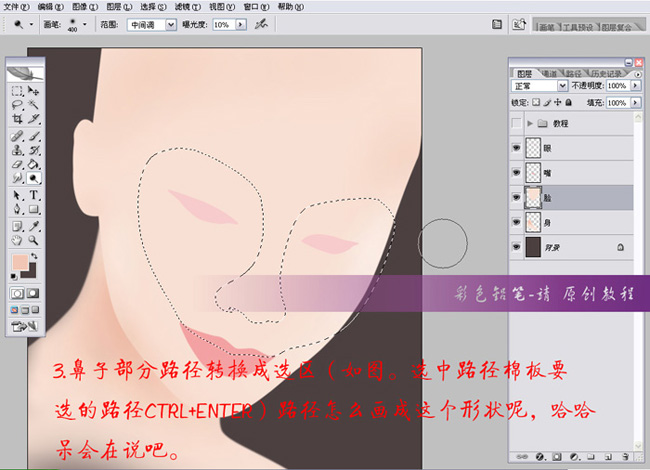
Task: Click the lock all icon in 锁定 row
Action: (567, 102)
